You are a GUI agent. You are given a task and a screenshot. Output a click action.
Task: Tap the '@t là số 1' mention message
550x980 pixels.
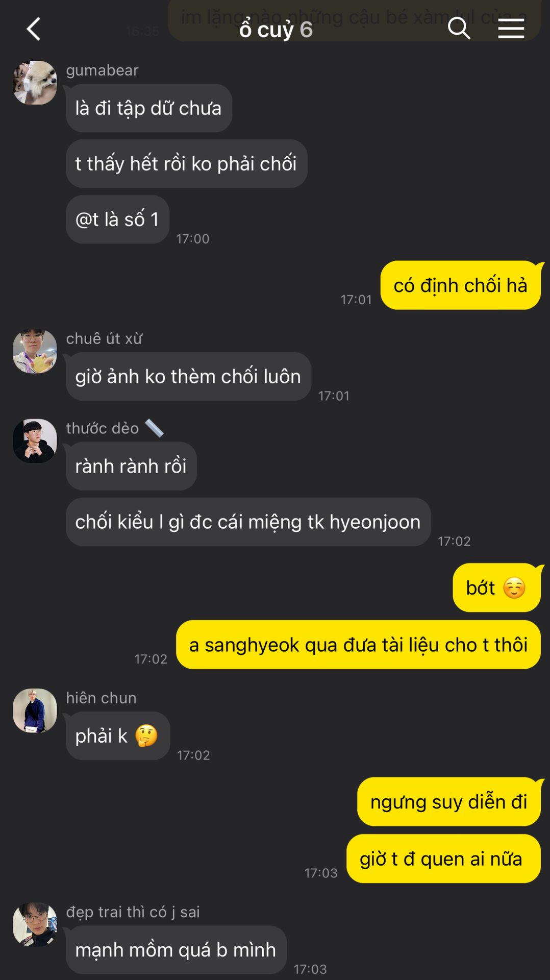point(117,219)
